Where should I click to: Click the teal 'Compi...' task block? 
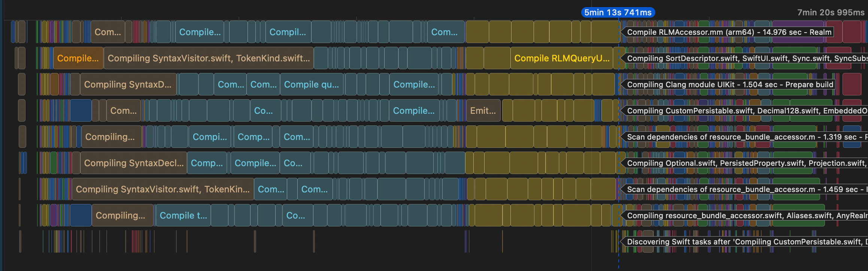coord(210,137)
